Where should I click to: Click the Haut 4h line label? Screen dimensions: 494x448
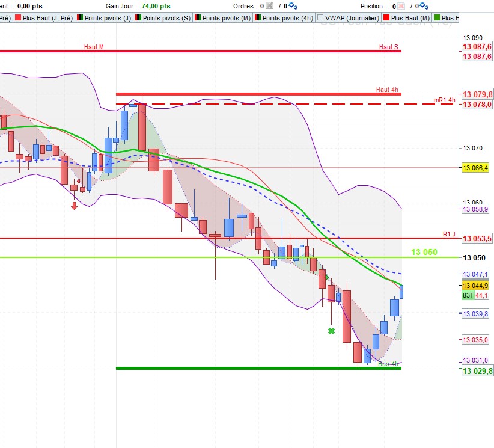click(387, 90)
